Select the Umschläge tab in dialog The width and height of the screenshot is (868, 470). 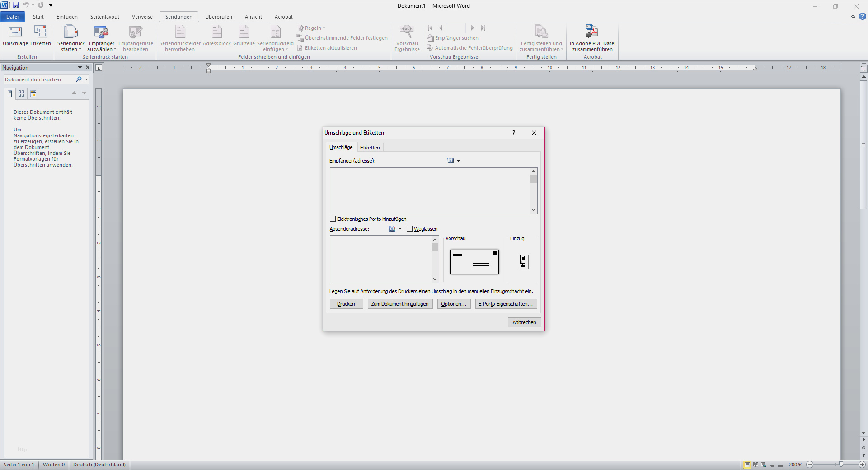(341, 147)
